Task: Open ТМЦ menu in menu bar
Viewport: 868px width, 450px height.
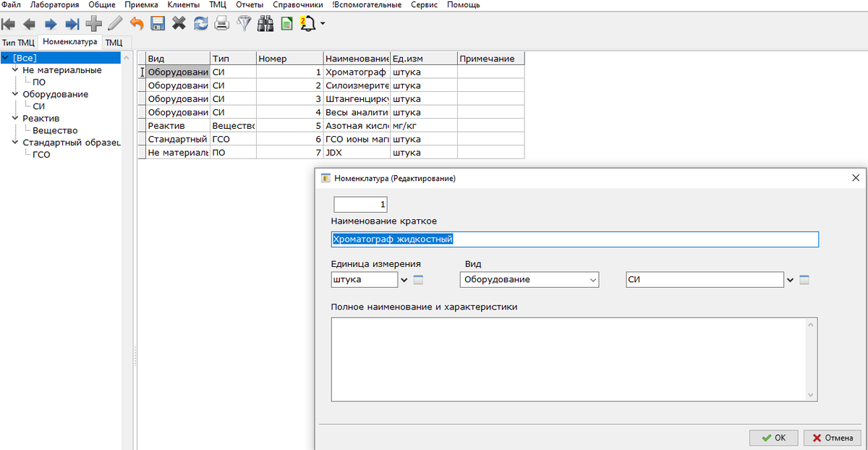Action: pyautogui.click(x=218, y=4)
